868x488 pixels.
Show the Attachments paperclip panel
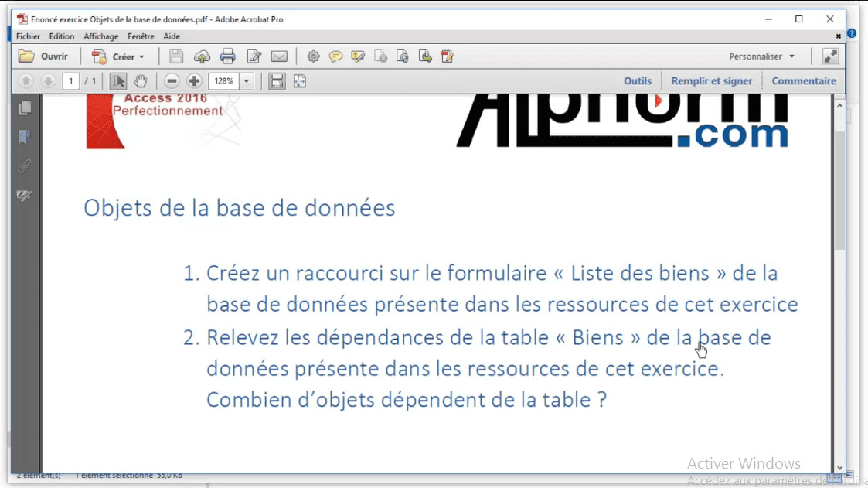tap(24, 166)
